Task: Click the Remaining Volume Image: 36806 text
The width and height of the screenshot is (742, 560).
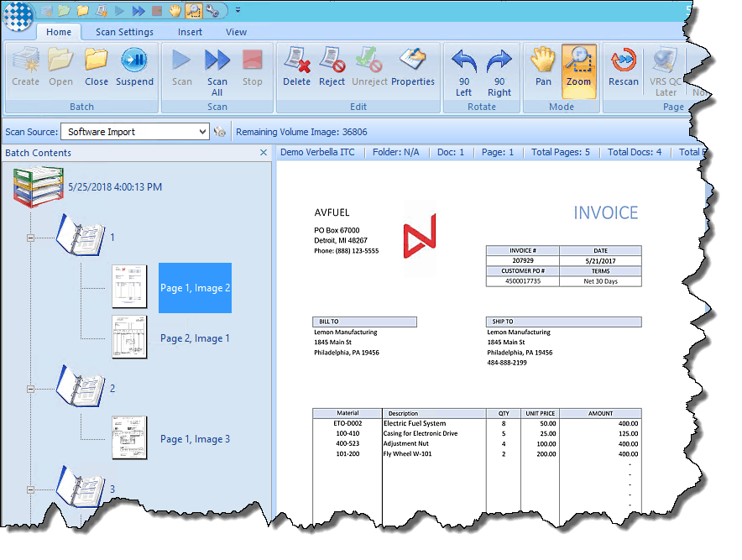Action: click(301, 132)
